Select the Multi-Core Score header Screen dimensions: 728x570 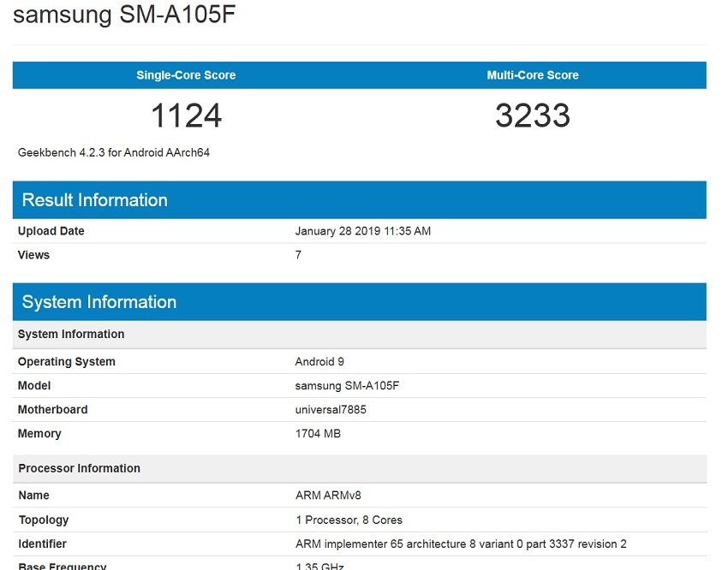point(533,75)
